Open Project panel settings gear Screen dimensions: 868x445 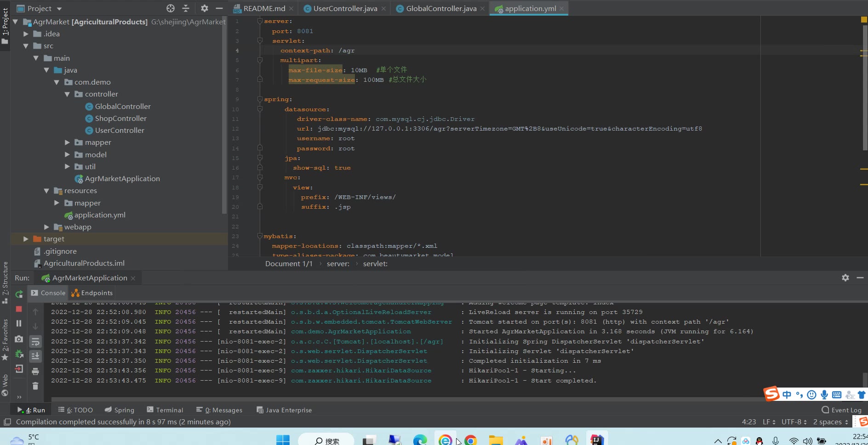tap(205, 8)
